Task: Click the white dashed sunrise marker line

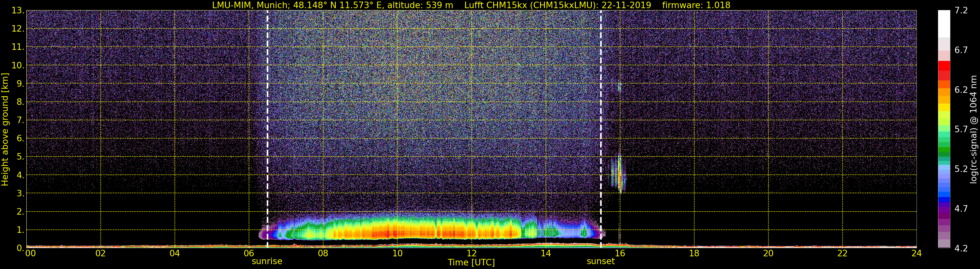Action: point(267,129)
